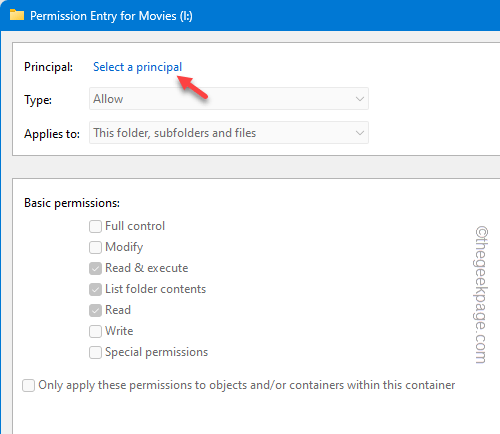This screenshot has width=500, height=434.
Task: Uncheck the Read permission checkbox
Action: click(95, 310)
